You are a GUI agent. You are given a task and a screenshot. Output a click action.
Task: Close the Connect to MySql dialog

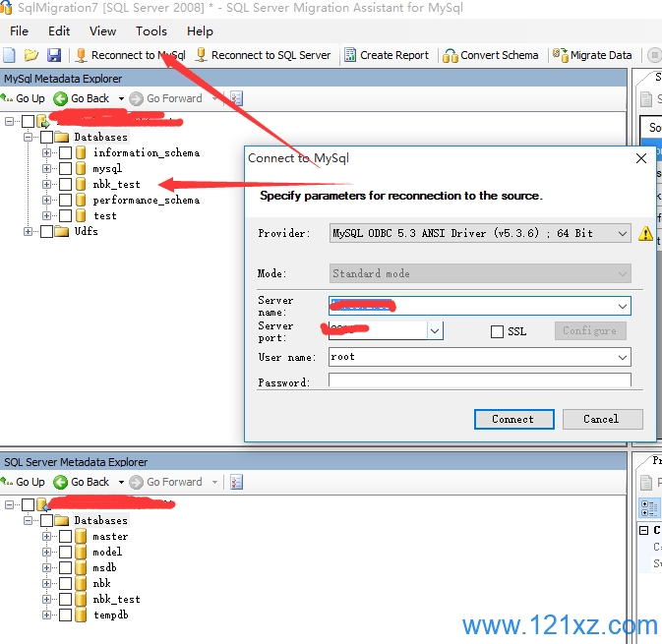641,158
